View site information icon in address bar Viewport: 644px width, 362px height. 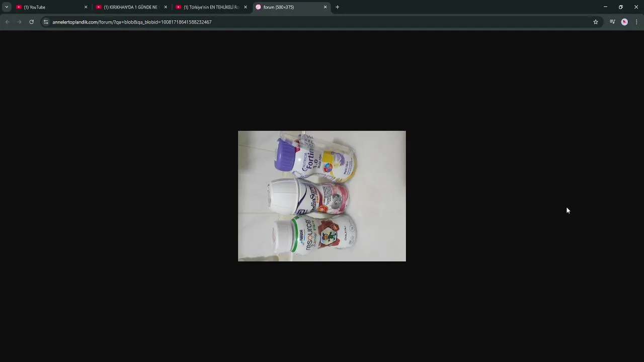46,22
